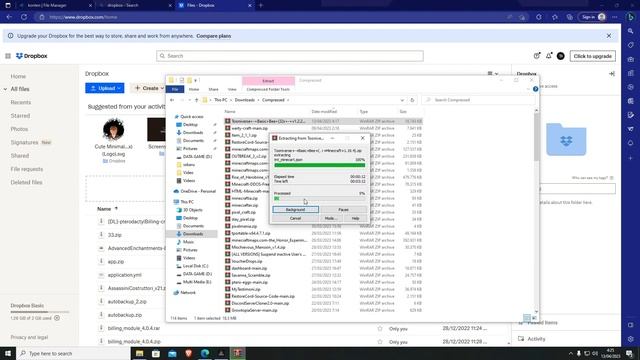Click Dropbox Basic storage usage bar
Image resolution: width=640 pixels, height=360 pixels.
pos(40,312)
